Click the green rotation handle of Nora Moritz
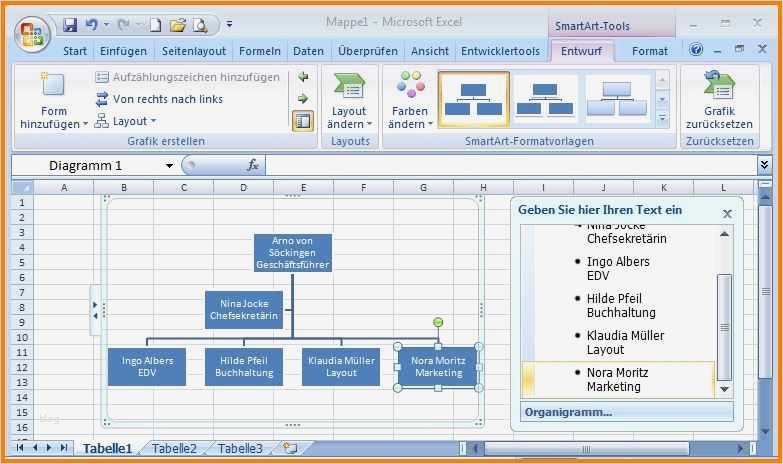783x464 pixels. tap(438, 322)
